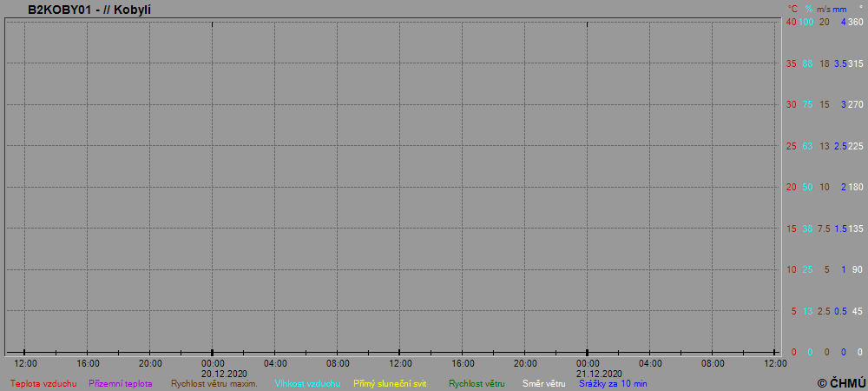Select the purple 'Přízemní teplota' legend entry
868x391 pixels.
tap(121, 383)
